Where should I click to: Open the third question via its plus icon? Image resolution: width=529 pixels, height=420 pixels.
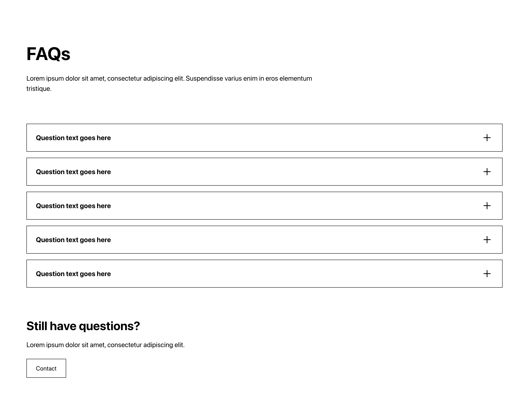tap(487, 206)
